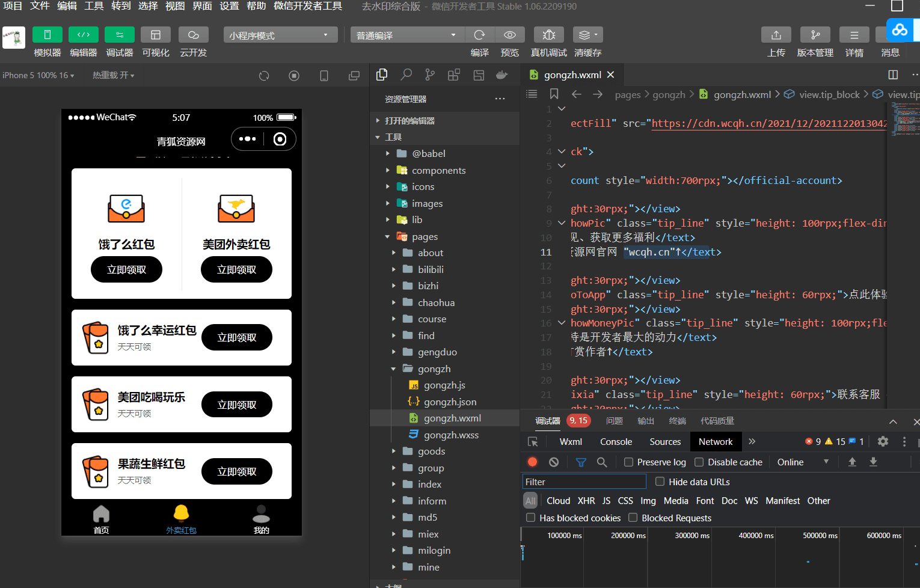Screen dimensions: 920x588
Task: Switch to the Wxml tab
Action: coord(571,441)
